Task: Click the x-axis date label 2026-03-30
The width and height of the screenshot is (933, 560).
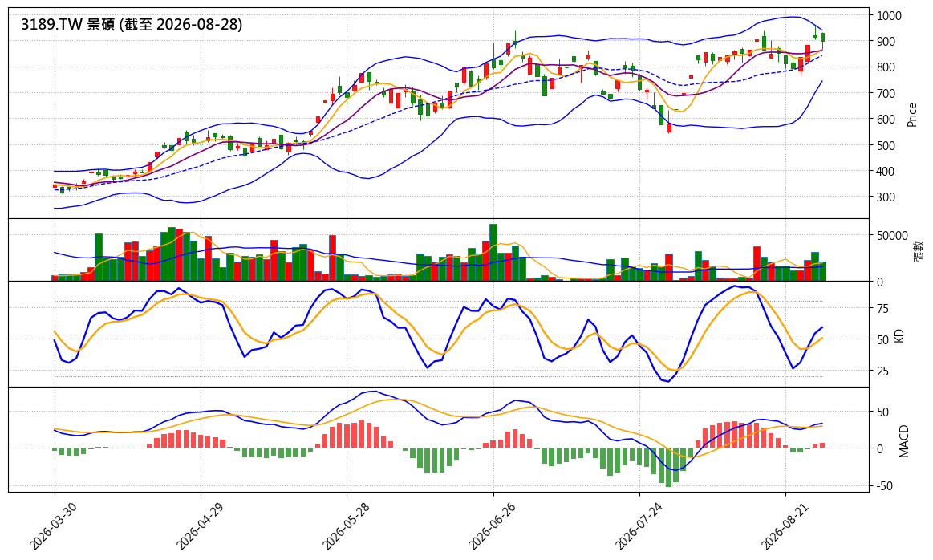Action: click(x=52, y=525)
